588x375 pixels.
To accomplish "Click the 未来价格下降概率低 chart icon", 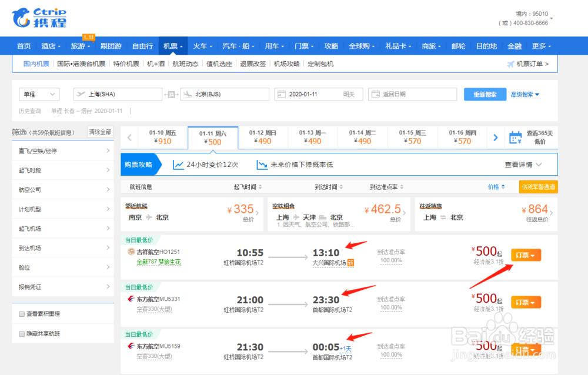I will point(262,165).
